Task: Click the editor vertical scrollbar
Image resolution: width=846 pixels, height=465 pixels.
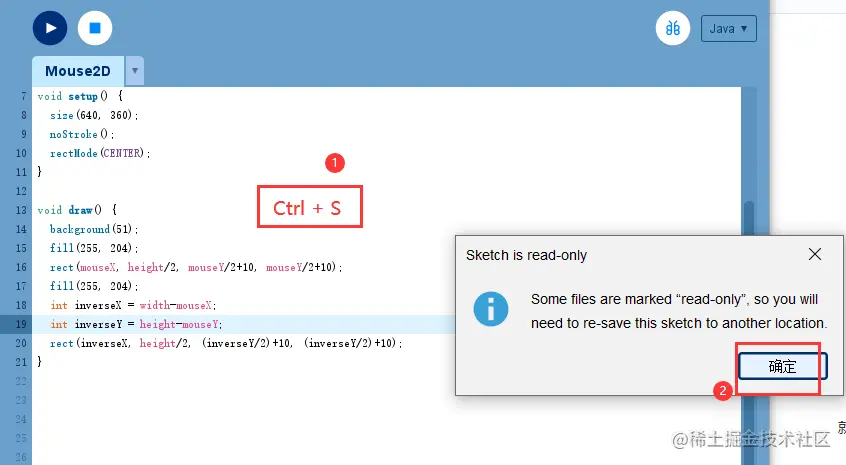Action: coord(748,218)
